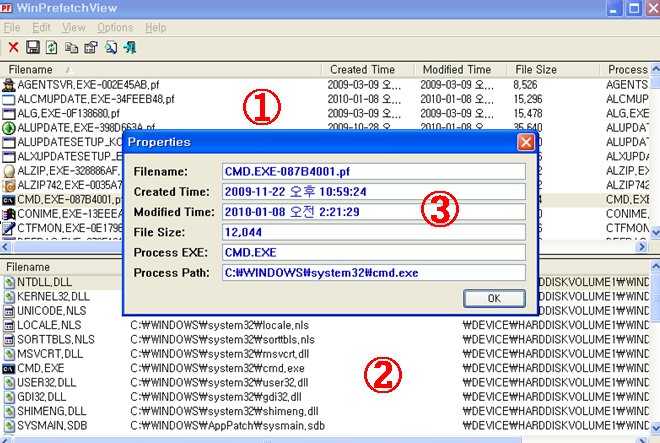The width and height of the screenshot is (660, 443).
Task: Close the Properties dialog
Action: 526,142
